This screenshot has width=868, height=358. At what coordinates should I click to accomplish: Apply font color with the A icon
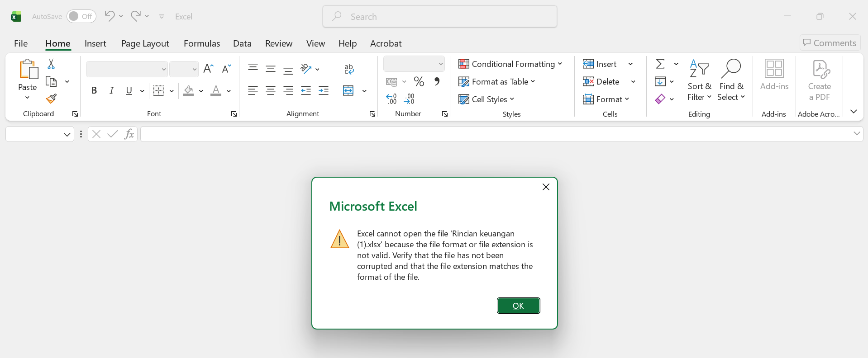point(216,91)
